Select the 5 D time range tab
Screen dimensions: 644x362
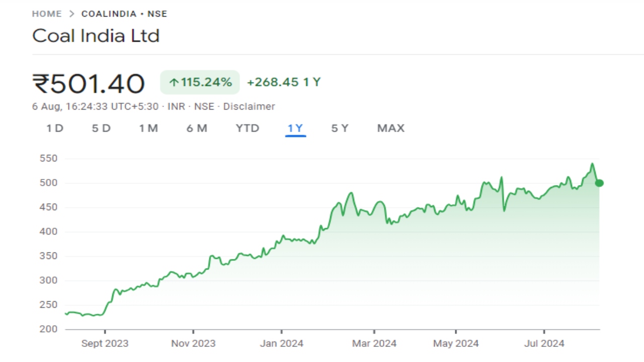(x=101, y=128)
